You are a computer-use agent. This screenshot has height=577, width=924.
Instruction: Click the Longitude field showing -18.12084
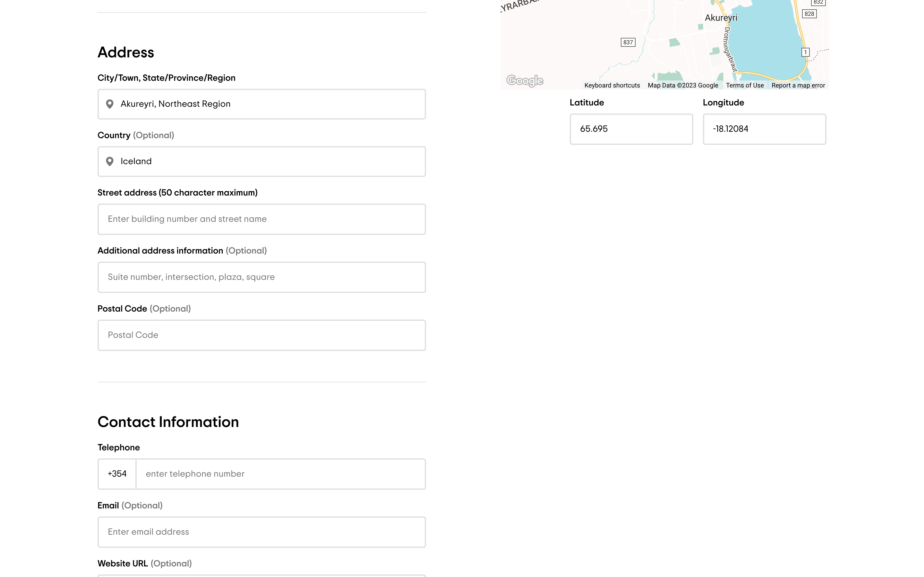click(764, 129)
